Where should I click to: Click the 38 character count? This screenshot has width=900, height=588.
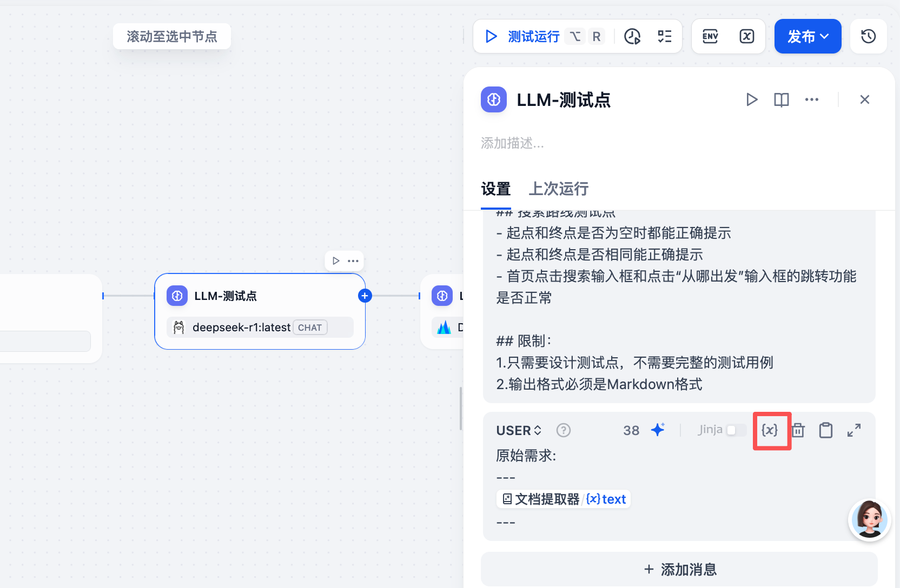pyautogui.click(x=631, y=430)
